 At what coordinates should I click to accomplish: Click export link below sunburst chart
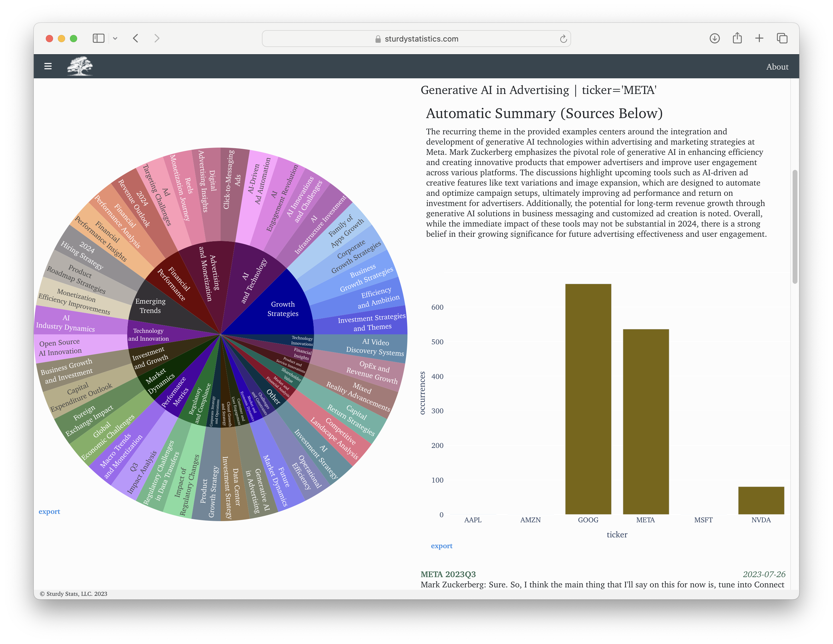point(49,511)
